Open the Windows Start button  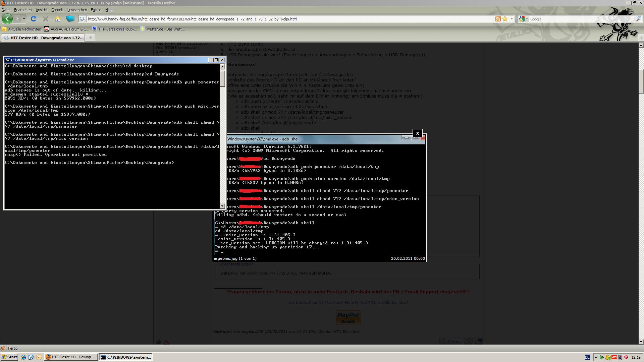click(9, 357)
